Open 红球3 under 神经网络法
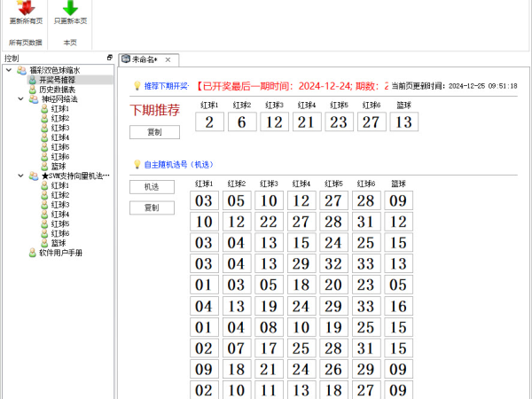 point(60,128)
